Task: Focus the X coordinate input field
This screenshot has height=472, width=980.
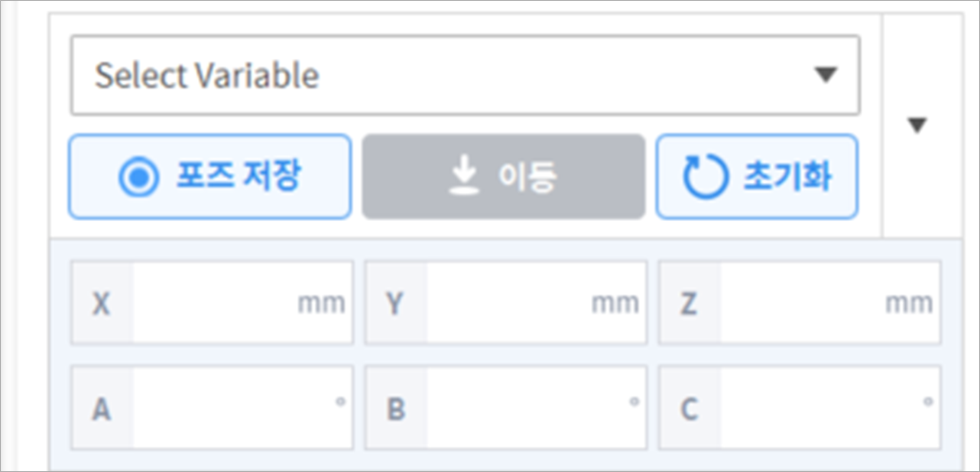Action: [214, 304]
